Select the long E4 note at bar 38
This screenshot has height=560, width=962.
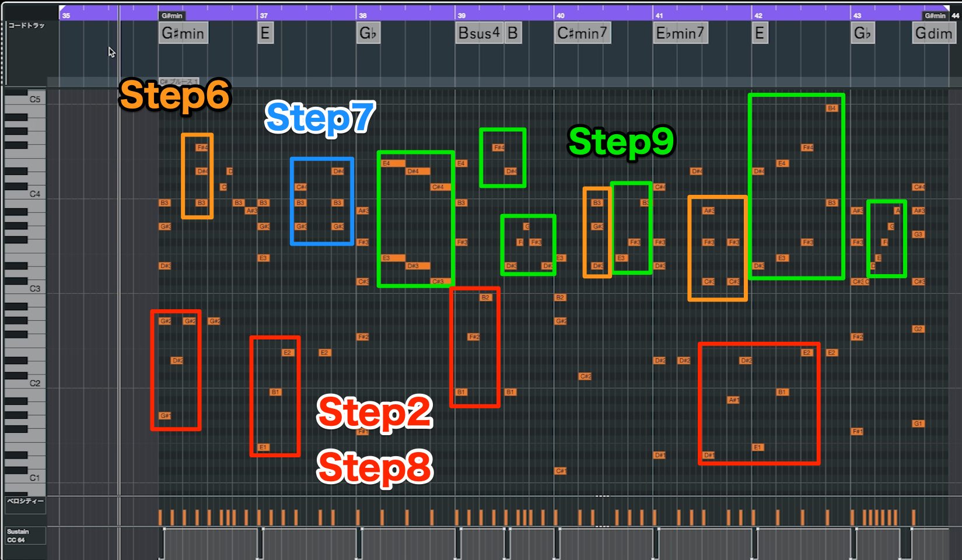pos(393,163)
